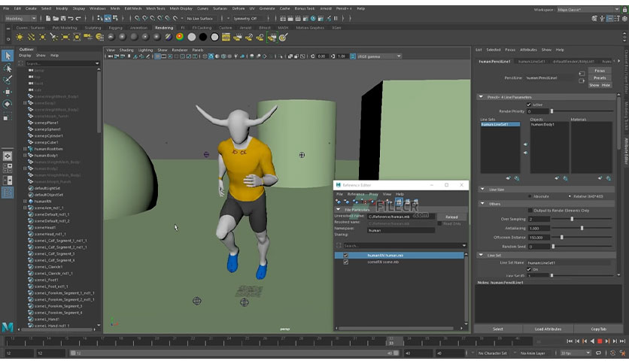Activate the Rotate tool in toolbox
This screenshot has width=629, height=364.
click(x=8, y=104)
